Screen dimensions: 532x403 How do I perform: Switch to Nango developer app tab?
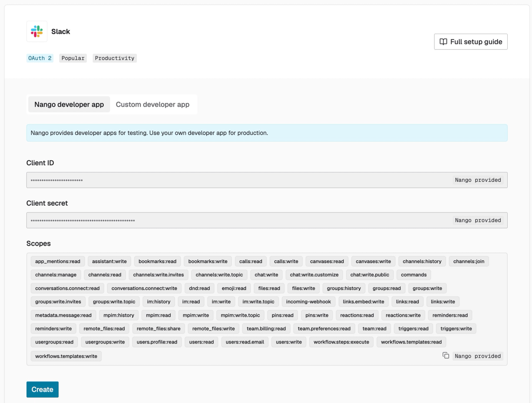69,105
